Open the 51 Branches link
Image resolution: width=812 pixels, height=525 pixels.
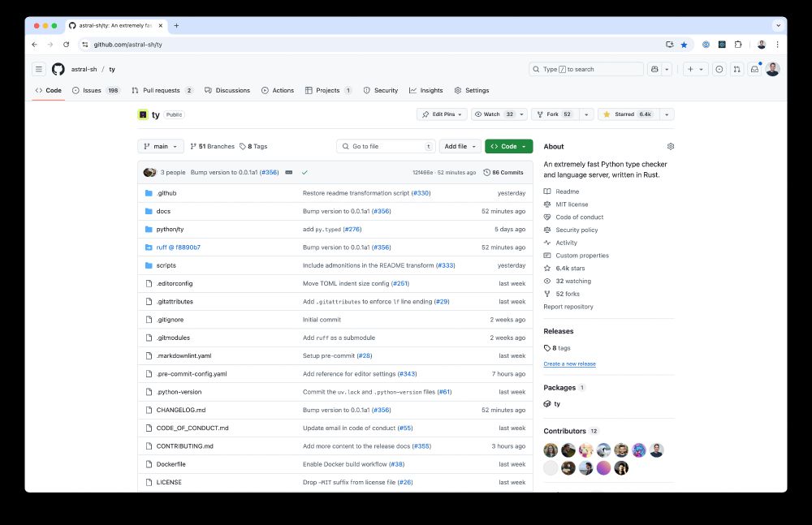coord(212,147)
